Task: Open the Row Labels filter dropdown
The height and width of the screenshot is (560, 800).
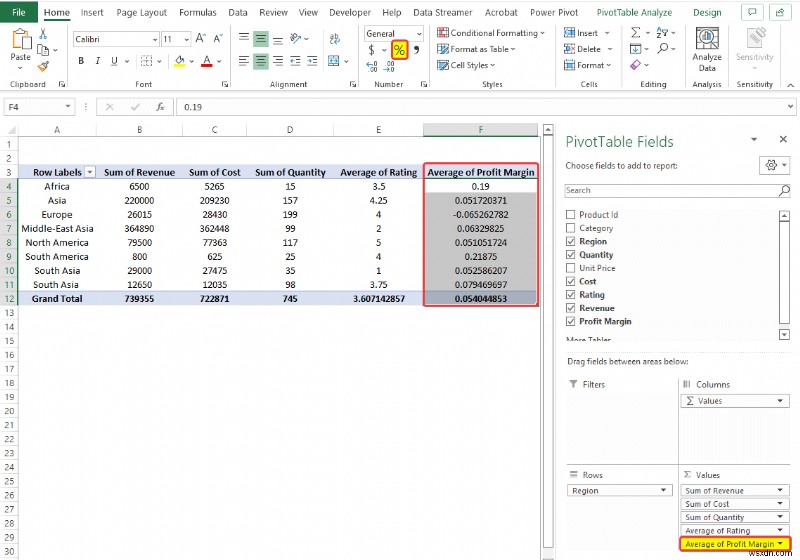Action: [90, 172]
